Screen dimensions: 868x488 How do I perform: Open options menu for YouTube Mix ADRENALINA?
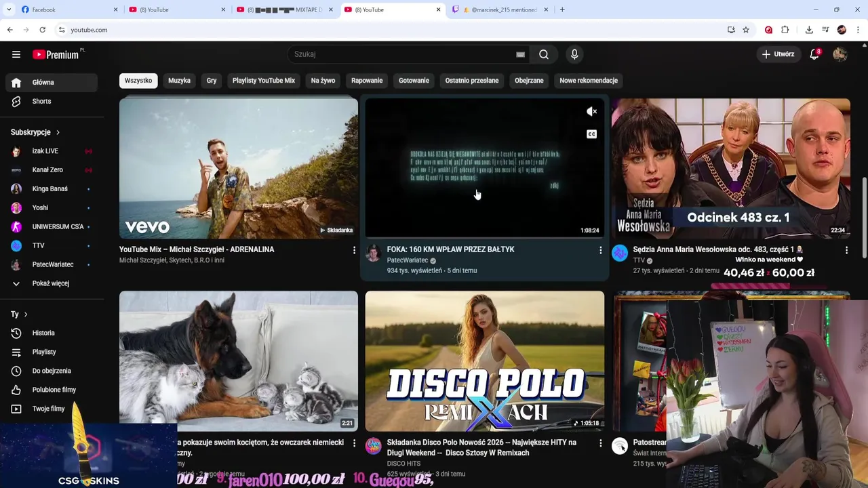[x=354, y=250]
